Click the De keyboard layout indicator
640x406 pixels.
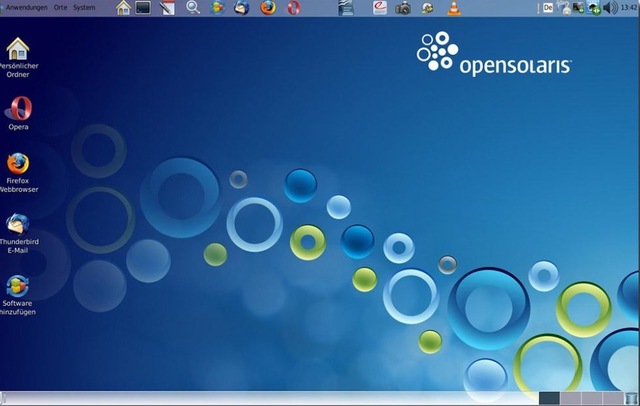pos(548,8)
